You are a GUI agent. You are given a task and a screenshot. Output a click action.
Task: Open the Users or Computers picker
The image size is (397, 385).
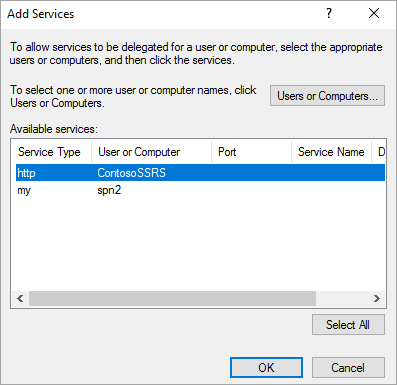click(327, 96)
